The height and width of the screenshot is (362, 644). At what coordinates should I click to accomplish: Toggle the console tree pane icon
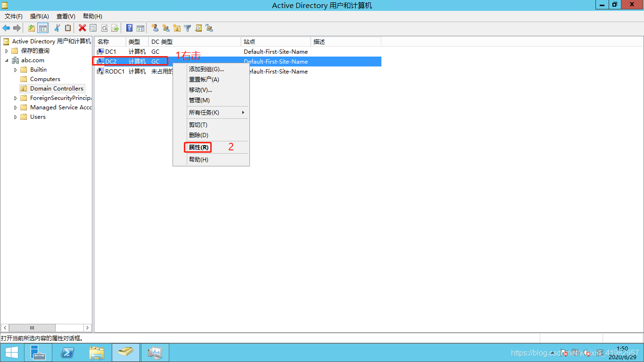43,28
